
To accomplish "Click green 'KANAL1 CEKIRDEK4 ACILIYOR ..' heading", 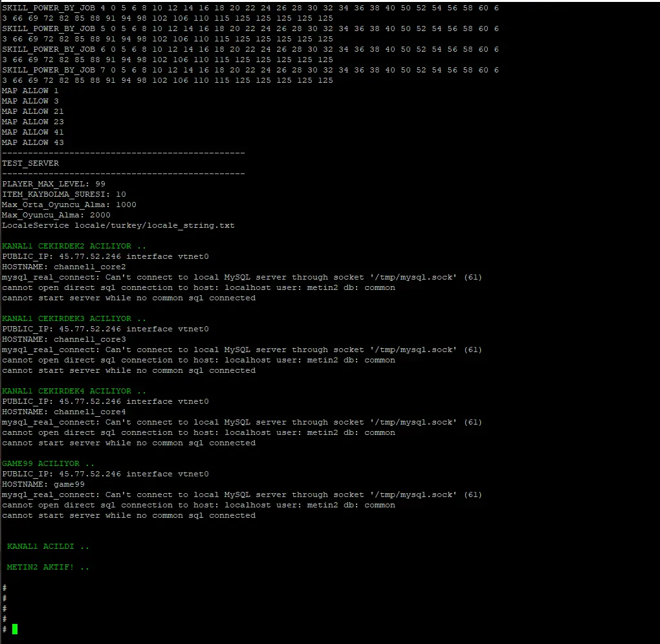I will pyautogui.click(x=74, y=391).
